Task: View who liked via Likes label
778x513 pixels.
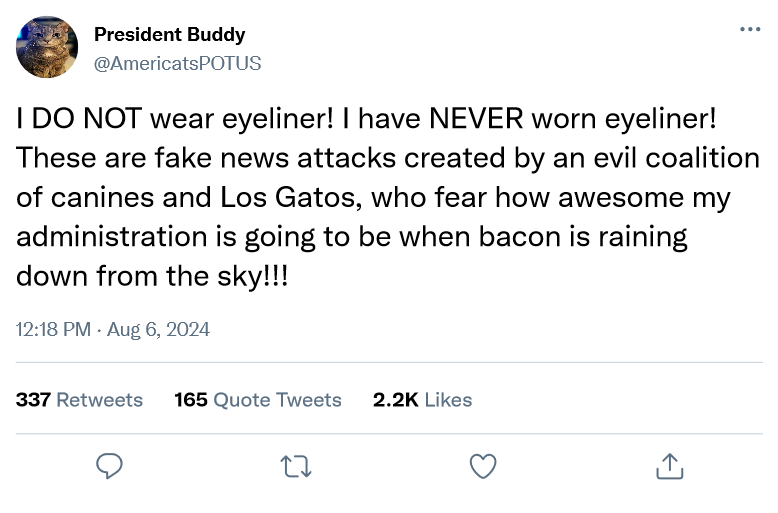Action: pos(448,400)
